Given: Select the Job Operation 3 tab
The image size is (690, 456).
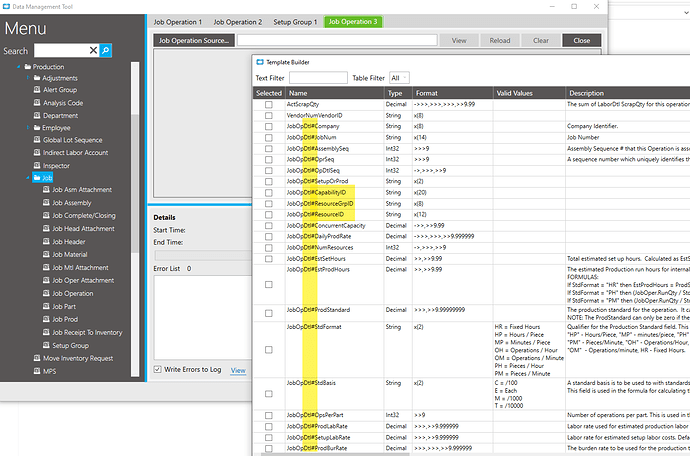Looking at the screenshot, I should 353,22.
